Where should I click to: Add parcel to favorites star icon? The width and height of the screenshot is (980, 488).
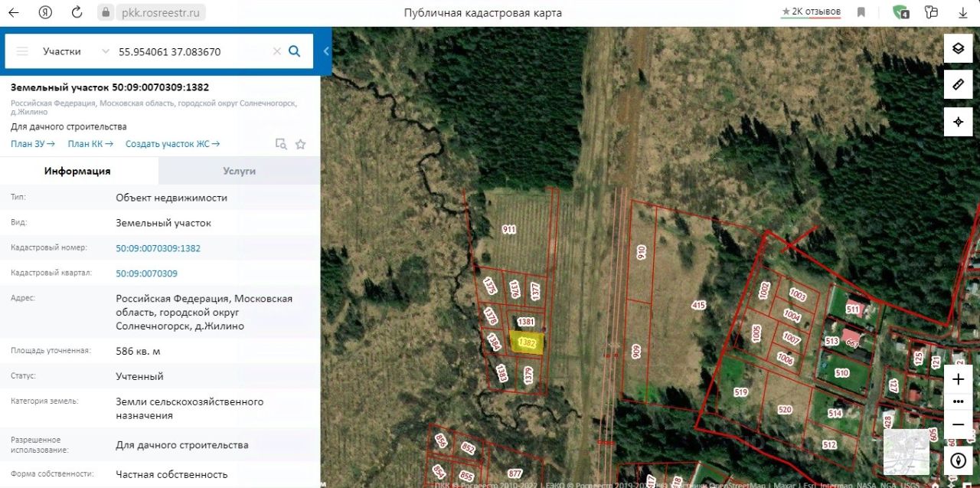(301, 143)
